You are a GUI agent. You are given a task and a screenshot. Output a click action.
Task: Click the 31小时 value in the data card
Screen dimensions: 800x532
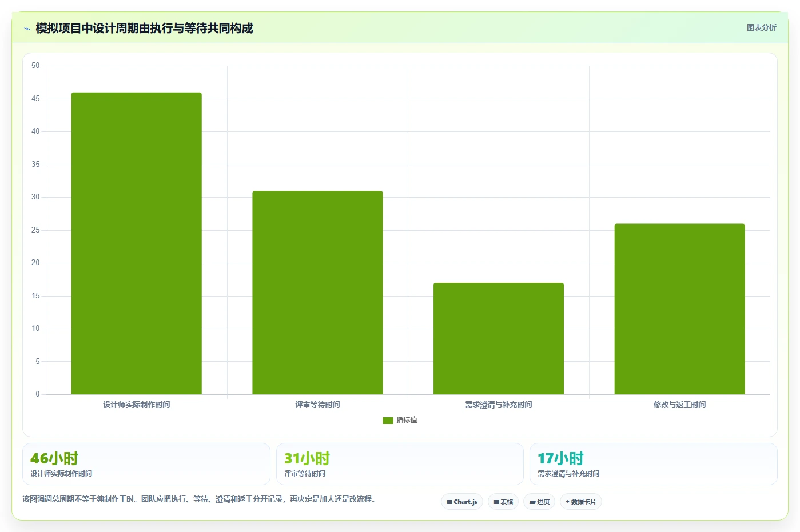point(307,458)
